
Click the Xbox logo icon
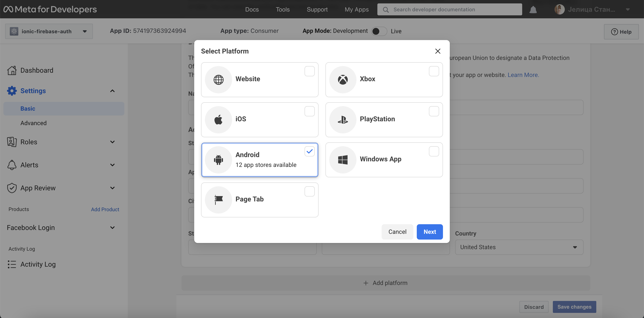(x=342, y=79)
